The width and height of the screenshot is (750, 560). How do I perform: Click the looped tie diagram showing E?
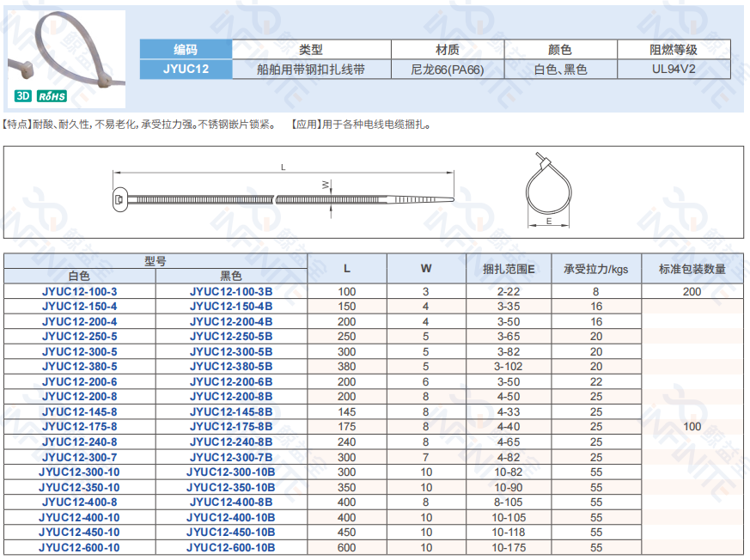548,190
